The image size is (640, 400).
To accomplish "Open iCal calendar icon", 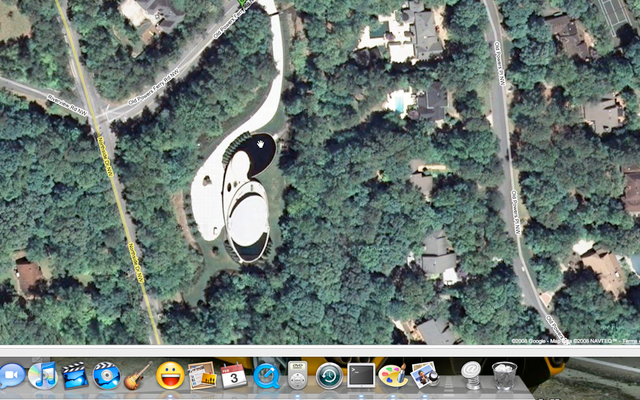I will [x=233, y=376].
